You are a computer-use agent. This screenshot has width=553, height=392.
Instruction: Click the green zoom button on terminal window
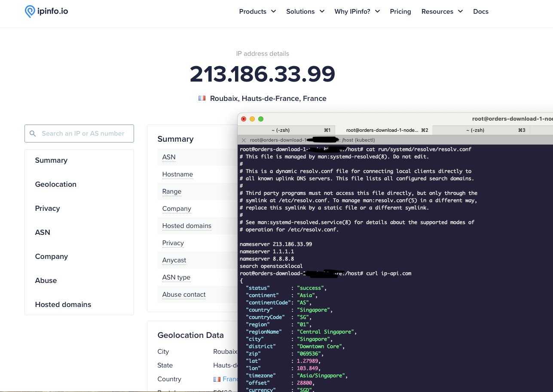point(261,119)
